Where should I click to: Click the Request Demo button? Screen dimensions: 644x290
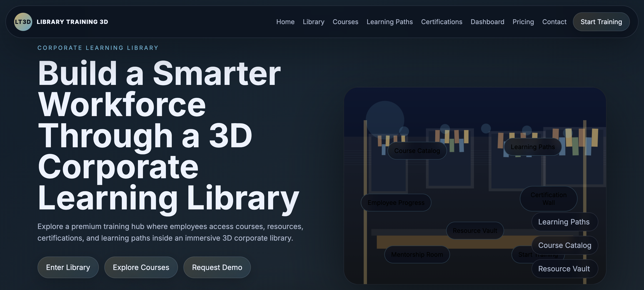pos(217,267)
